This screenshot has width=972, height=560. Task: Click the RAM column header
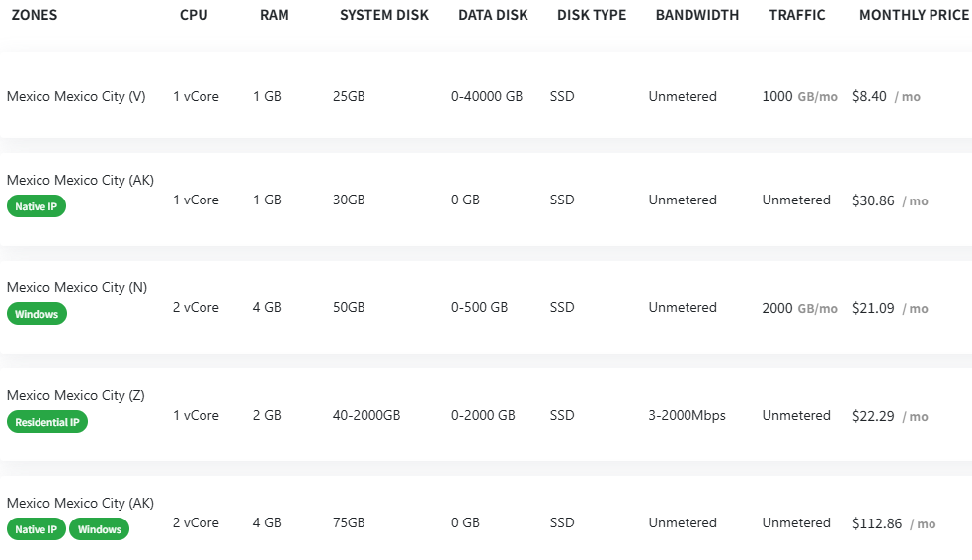tap(274, 15)
